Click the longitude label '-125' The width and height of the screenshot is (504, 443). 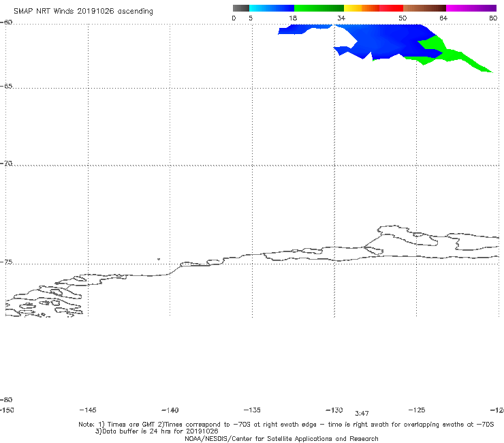coord(417,410)
